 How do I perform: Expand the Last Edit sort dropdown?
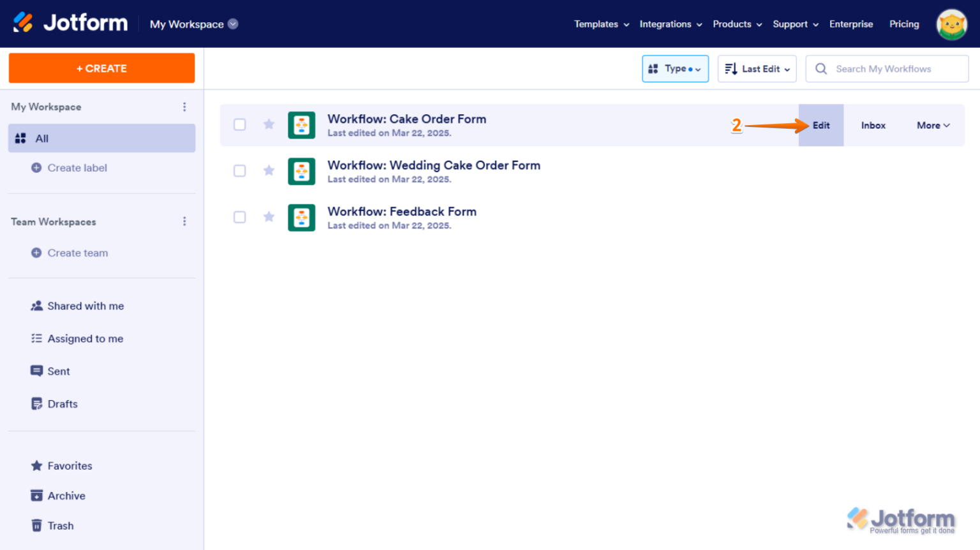(x=757, y=68)
